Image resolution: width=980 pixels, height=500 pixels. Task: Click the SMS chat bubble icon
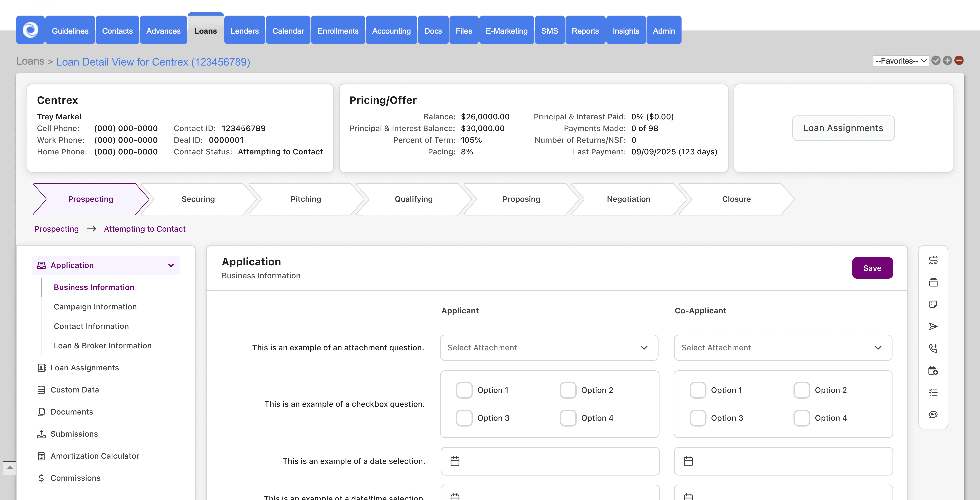point(933,414)
